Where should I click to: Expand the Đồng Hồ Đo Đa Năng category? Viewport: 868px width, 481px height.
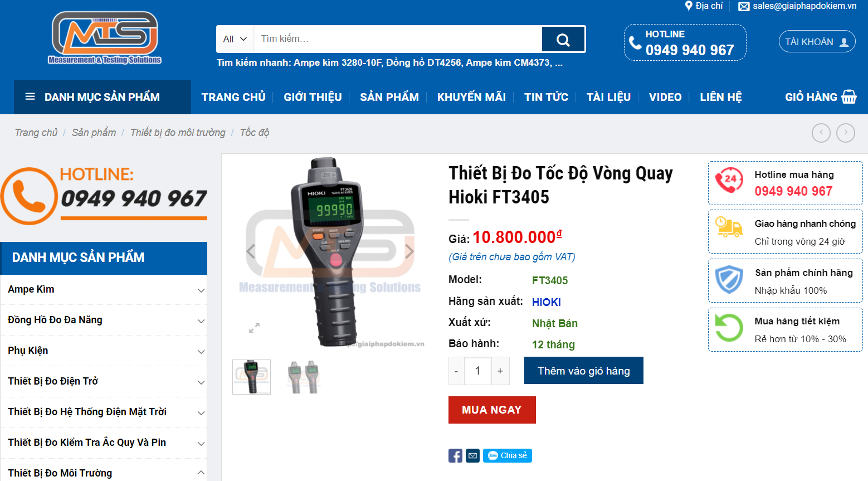coord(201,321)
